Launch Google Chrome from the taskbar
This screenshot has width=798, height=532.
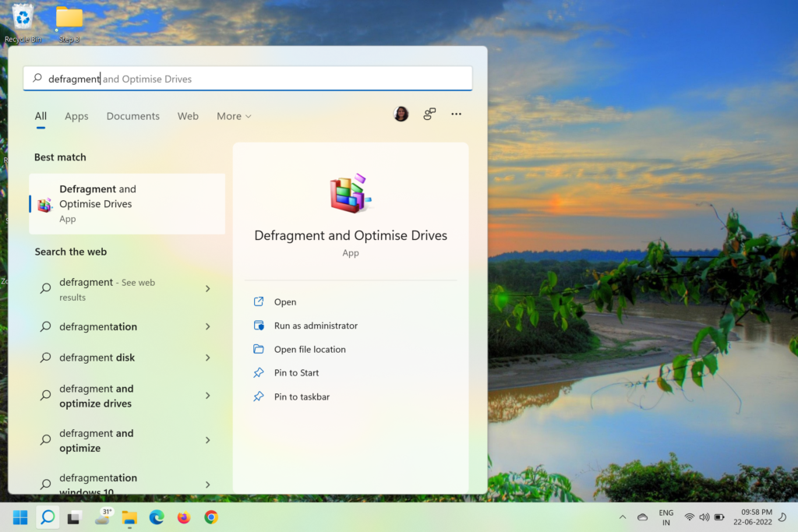(211, 517)
